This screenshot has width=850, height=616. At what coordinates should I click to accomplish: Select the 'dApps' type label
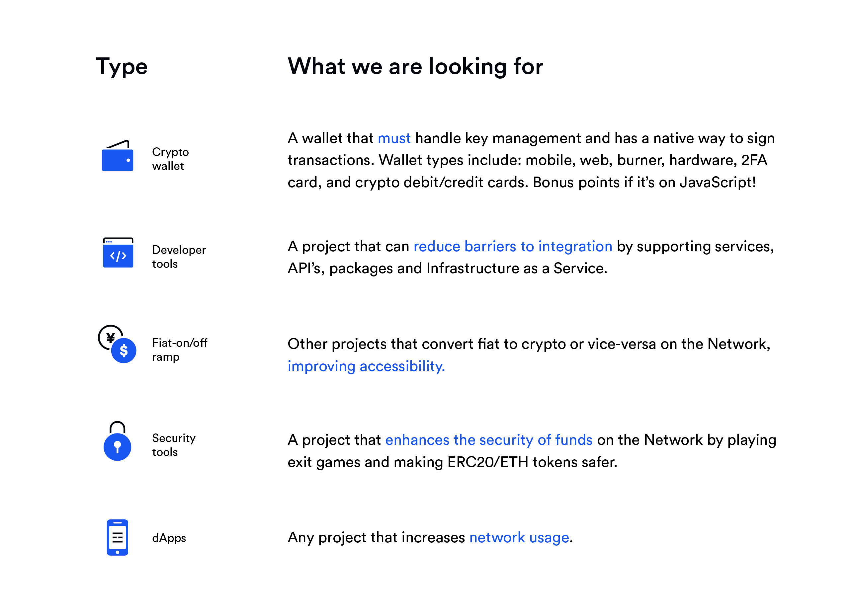click(169, 538)
